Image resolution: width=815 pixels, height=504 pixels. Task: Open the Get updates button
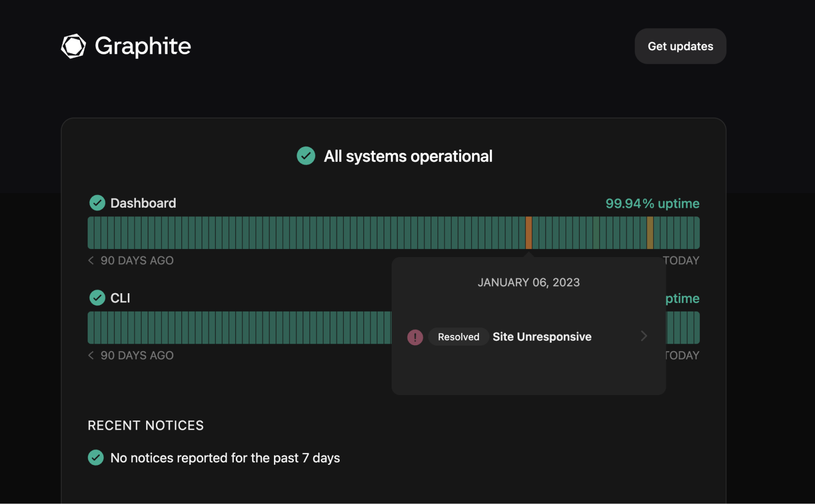(x=680, y=46)
